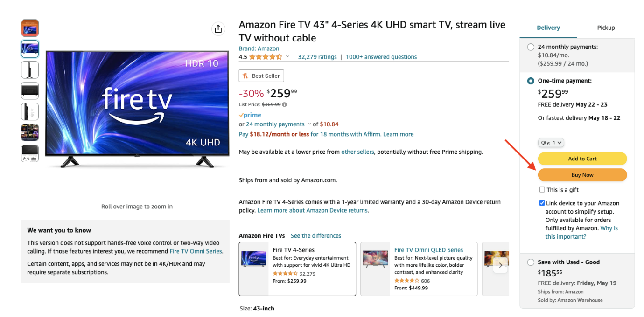Viewport: 644px width, 317px height.
Task: Select the 24 monthly payments option
Action: point(531,47)
